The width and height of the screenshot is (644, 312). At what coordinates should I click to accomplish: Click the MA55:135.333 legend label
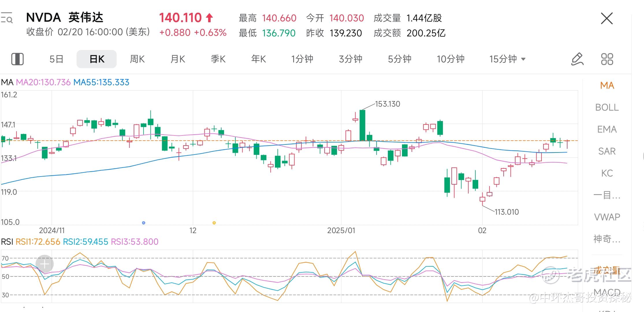click(101, 82)
